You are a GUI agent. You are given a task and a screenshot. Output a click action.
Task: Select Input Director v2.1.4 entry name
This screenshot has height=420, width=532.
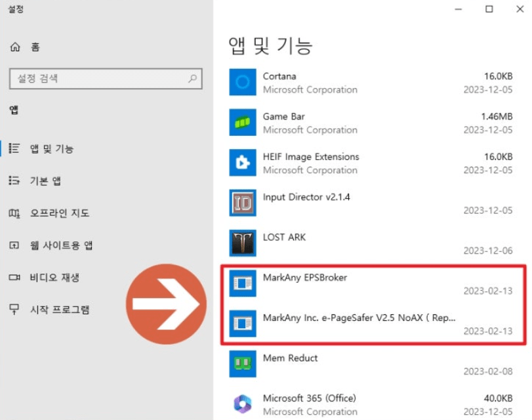[306, 197]
